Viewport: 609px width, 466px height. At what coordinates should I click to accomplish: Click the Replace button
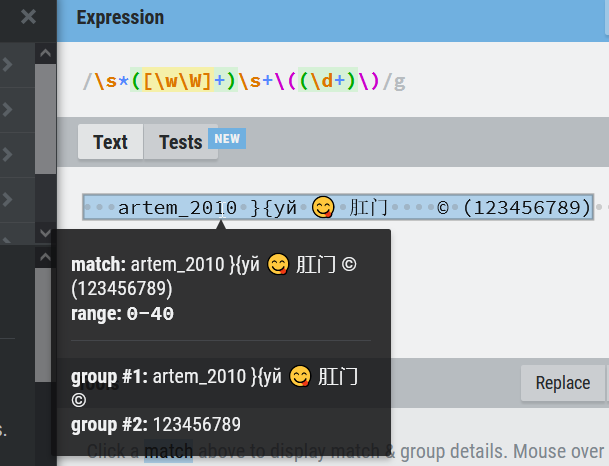point(563,383)
